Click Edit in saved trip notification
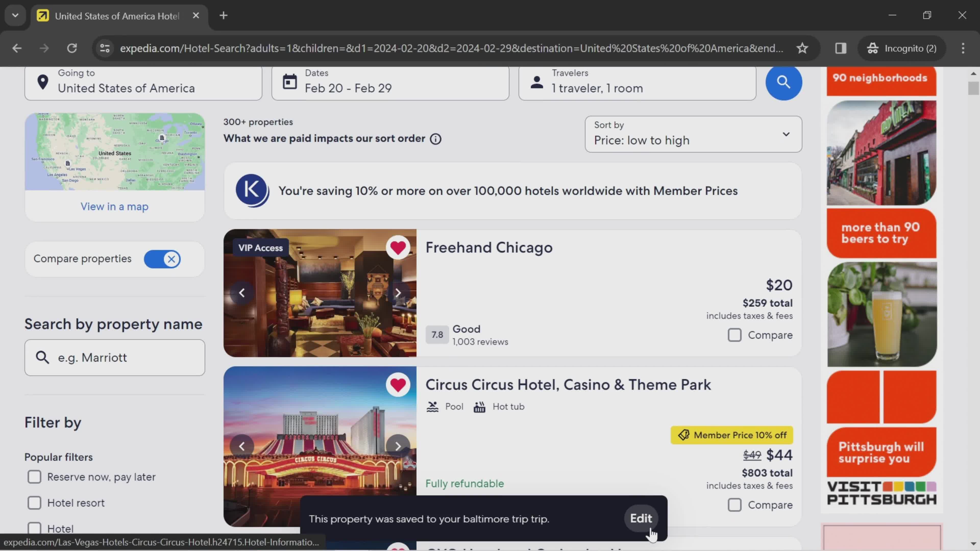 [x=641, y=518]
